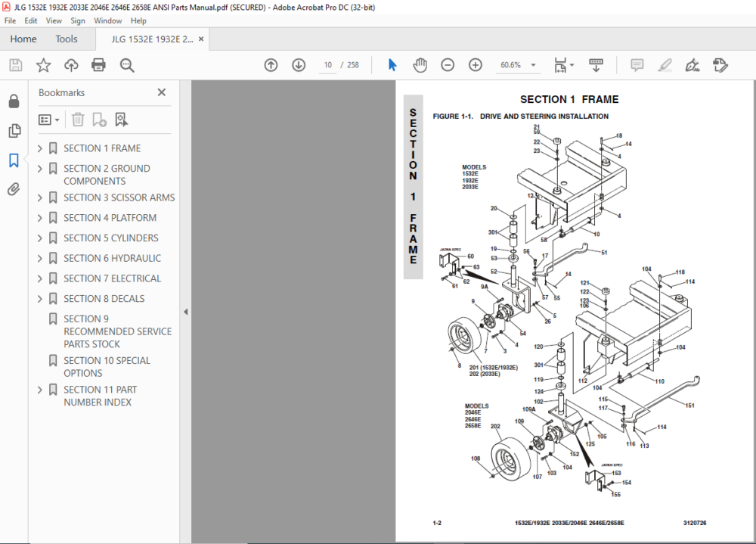Expand SECTION 2 GROUND COMPONENTS bookmark
This screenshot has width=756, height=544.
point(40,169)
